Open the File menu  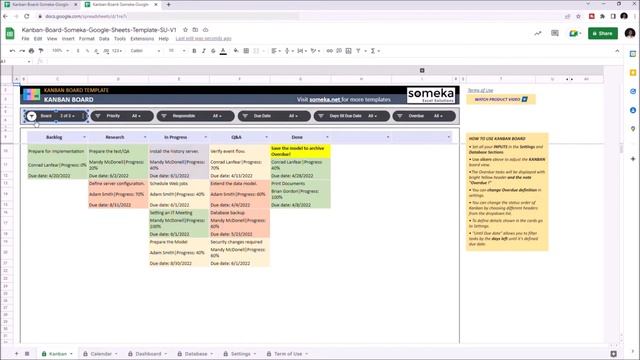click(25, 39)
